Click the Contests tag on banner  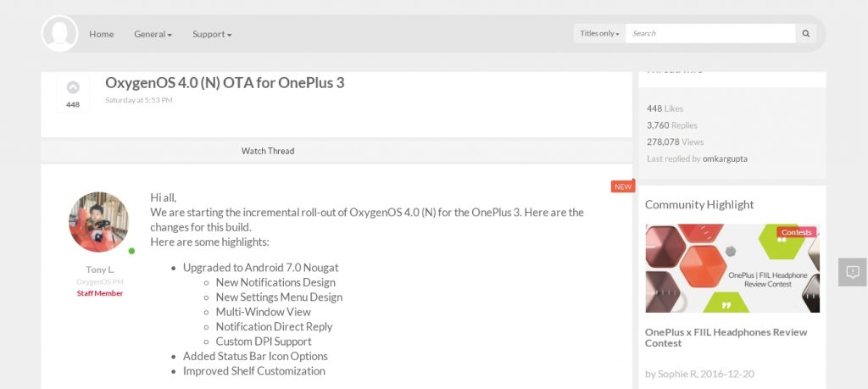pyautogui.click(x=797, y=232)
